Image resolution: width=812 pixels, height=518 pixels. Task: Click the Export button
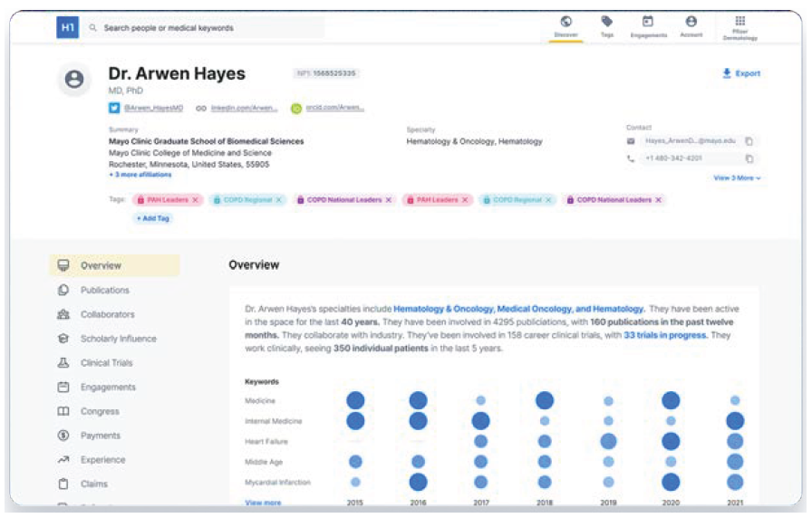[741, 74]
